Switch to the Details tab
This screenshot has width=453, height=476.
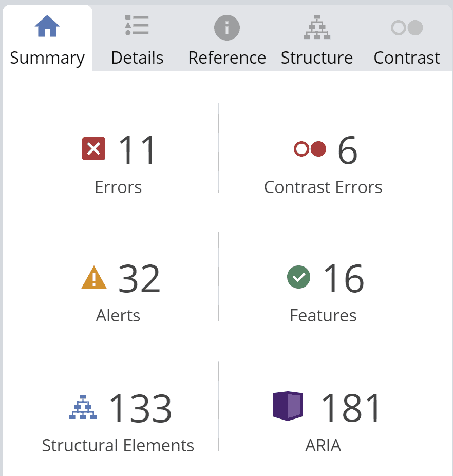tap(137, 58)
